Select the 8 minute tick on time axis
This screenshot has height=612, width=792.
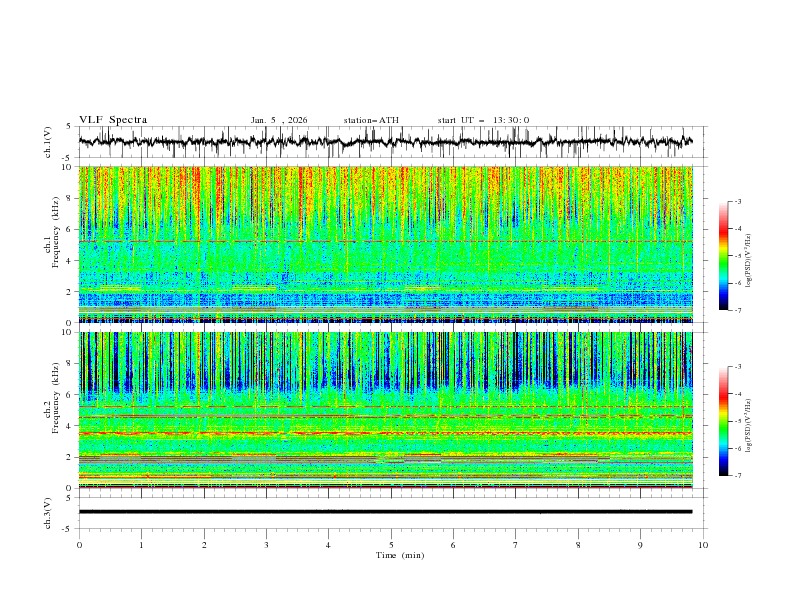click(578, 545)
